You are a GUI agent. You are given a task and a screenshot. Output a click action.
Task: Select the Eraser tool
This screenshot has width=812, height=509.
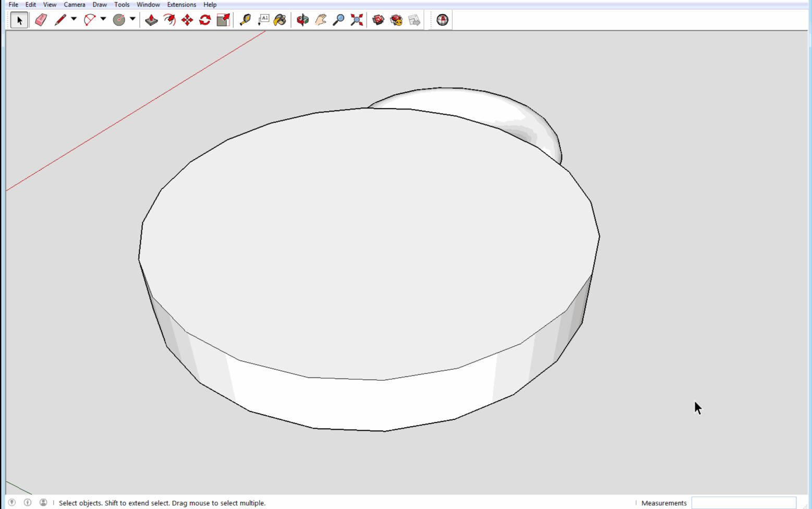tap(41, 20)
